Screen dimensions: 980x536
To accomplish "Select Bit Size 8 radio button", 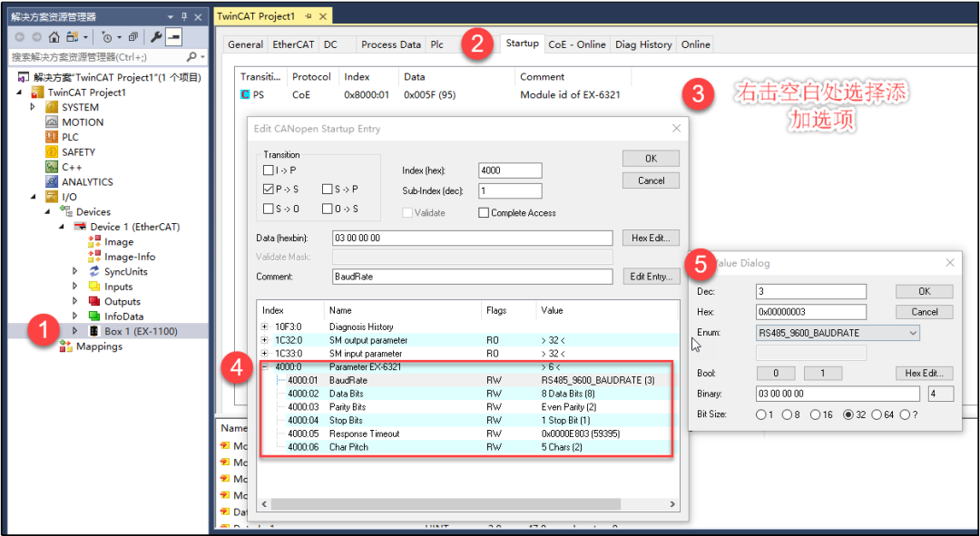I will click(788, 414).
